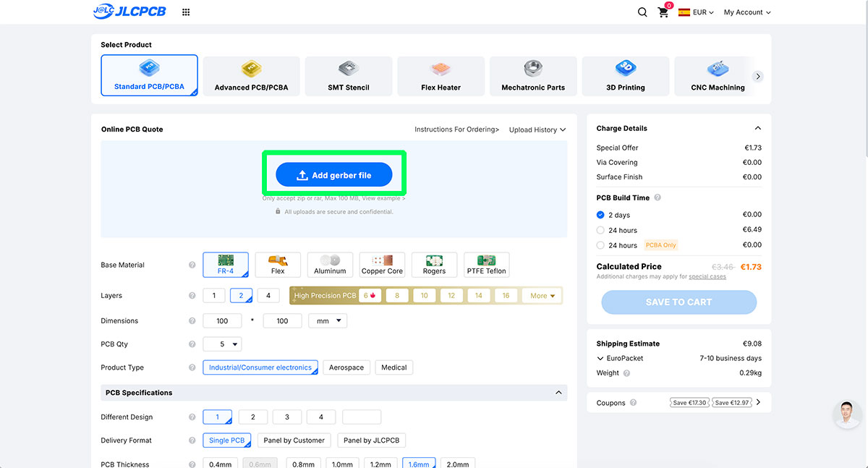
Task: Click Add gerber file button
Action: 334,175
